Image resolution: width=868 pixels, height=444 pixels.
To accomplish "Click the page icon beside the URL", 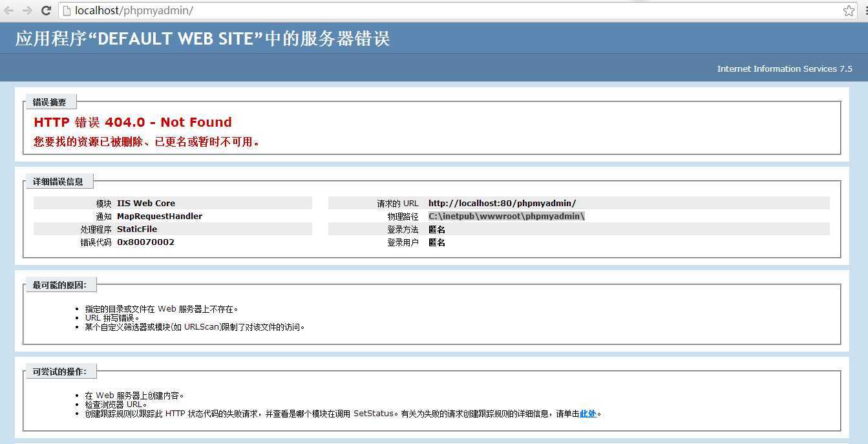I will pyautogui.click(x=67, y=11).
